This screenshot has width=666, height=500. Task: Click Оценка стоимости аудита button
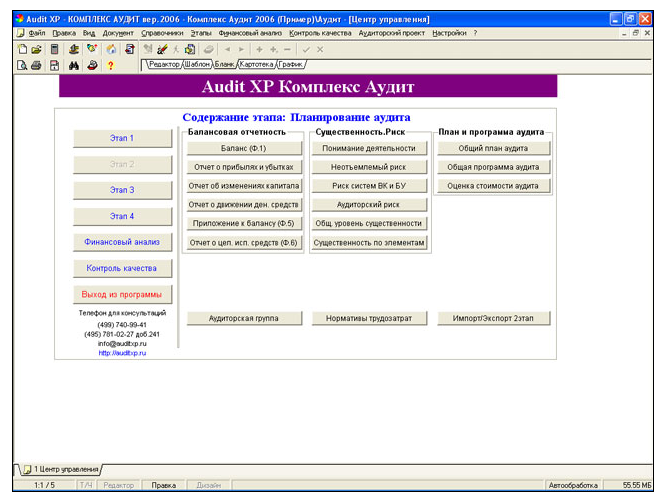coord(494,186)
